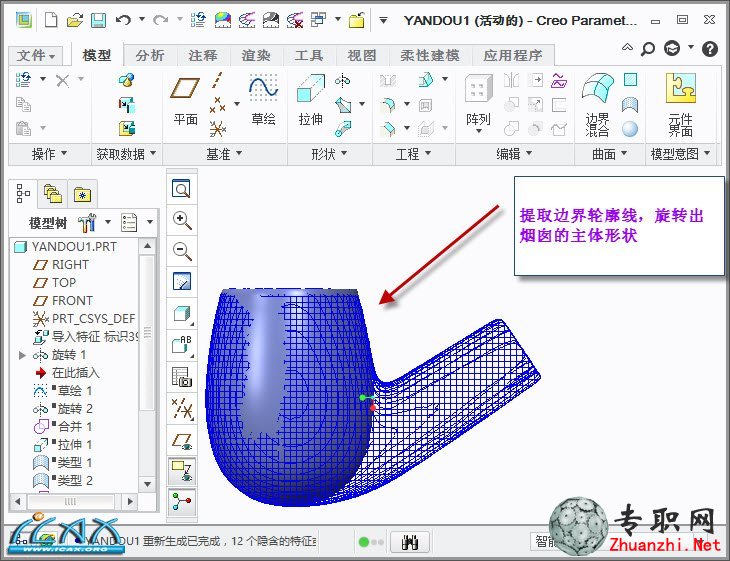Redo the last action
Screen dimensions: 730x561
(x=161, y=20)
